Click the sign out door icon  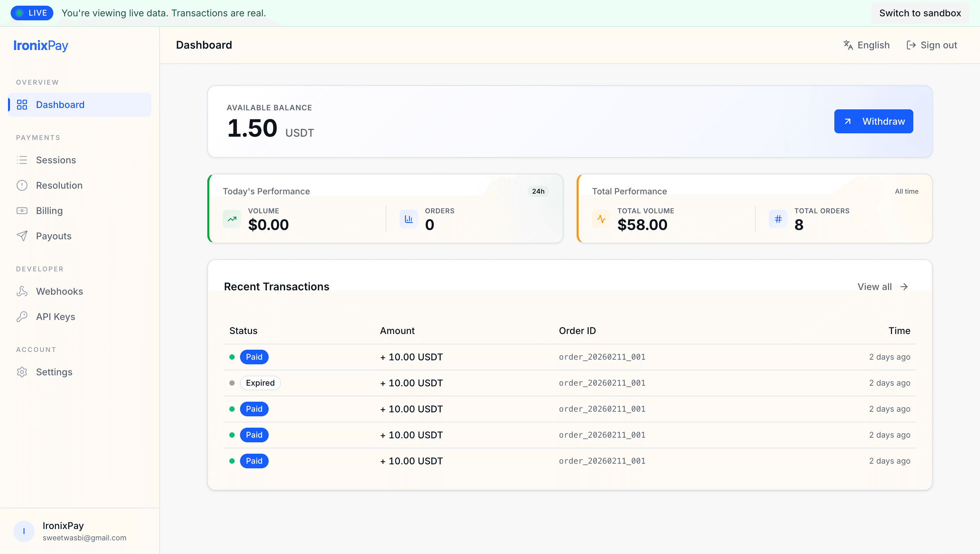click(x=911, y=45)
